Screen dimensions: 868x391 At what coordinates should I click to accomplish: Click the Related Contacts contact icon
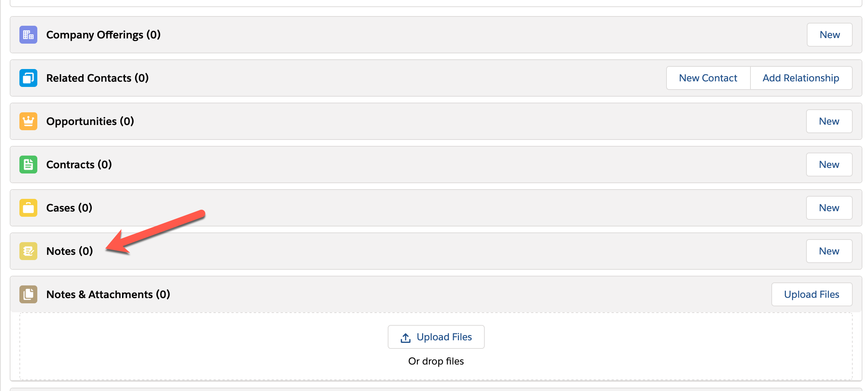pos(28,78)
